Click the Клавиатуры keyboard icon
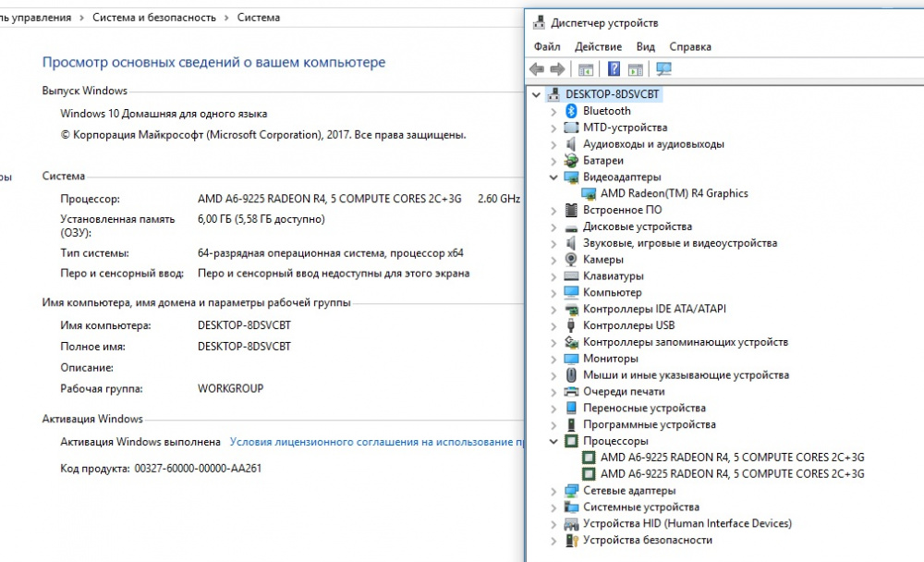924x562 pixels. point(571,276)
